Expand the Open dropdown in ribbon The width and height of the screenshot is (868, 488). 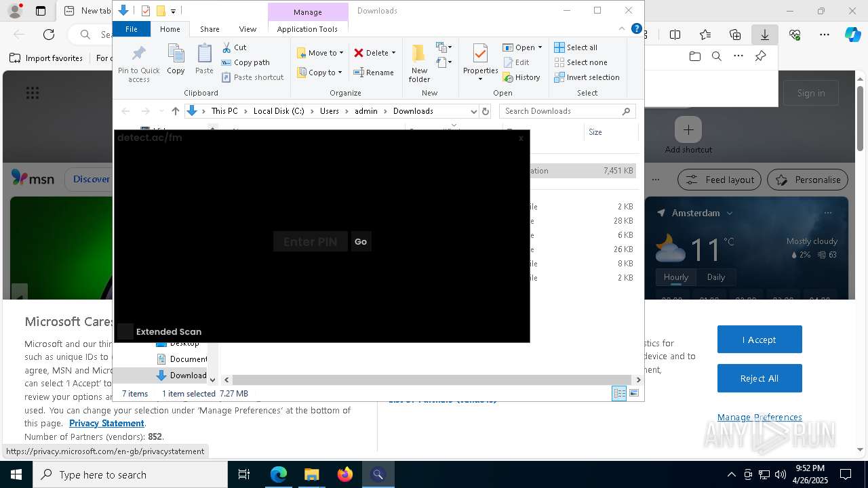[x=540, y=47]
